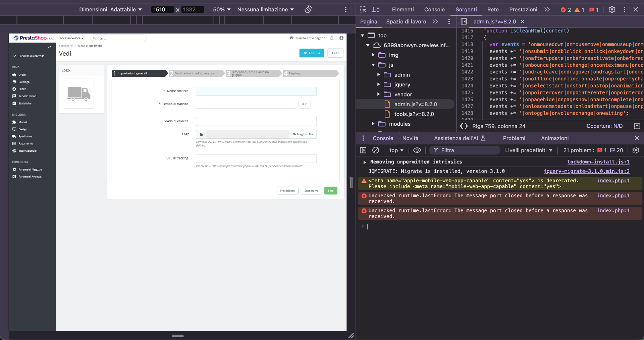
Task: Open the Problemi drawer tab
Action: [514, 138]
